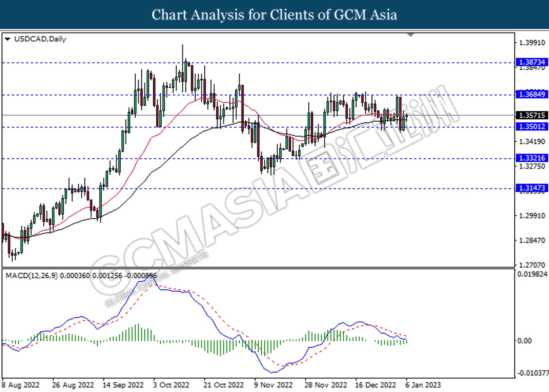The height and width of the screenshot is (392, 549).
Task: Click the 14 Sep 2022 date label
Action: point(123,385)
